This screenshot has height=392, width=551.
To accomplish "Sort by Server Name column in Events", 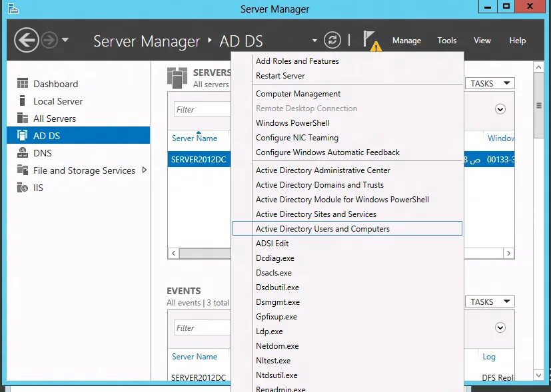I will (195, 357).
